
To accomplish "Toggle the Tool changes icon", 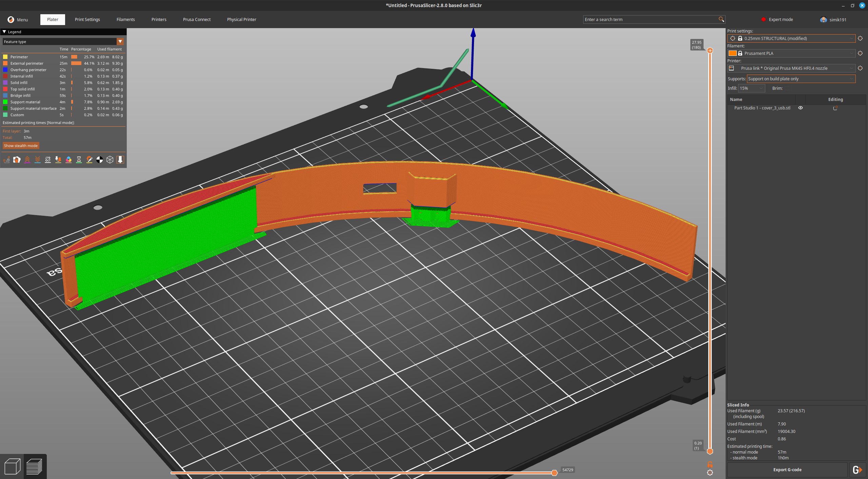I will click(58, 160).
